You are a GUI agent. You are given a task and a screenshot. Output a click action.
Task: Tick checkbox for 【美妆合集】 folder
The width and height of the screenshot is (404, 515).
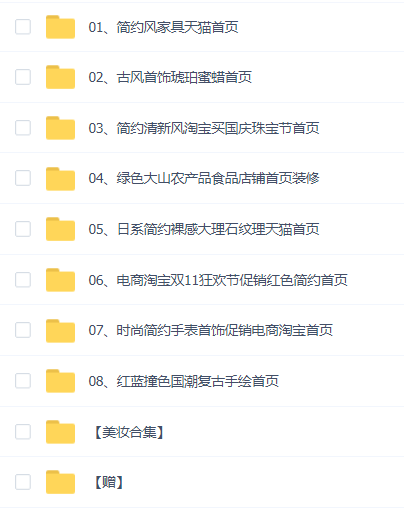[x=23, y=431]
